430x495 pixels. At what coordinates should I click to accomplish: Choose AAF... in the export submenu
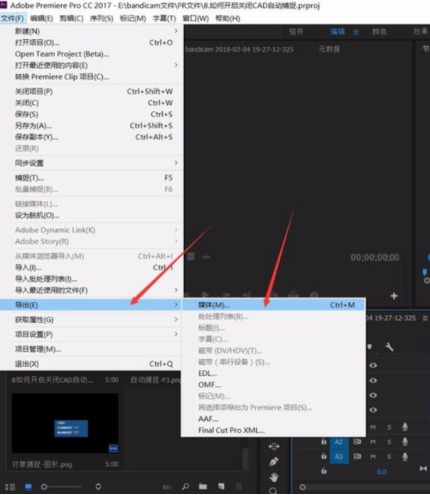coord(273,419)
